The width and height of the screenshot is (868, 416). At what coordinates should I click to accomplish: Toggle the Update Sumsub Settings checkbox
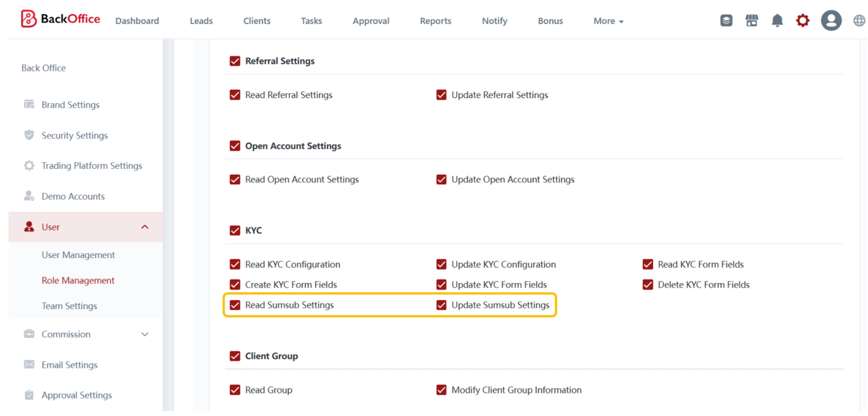click(x=441, y=305)
